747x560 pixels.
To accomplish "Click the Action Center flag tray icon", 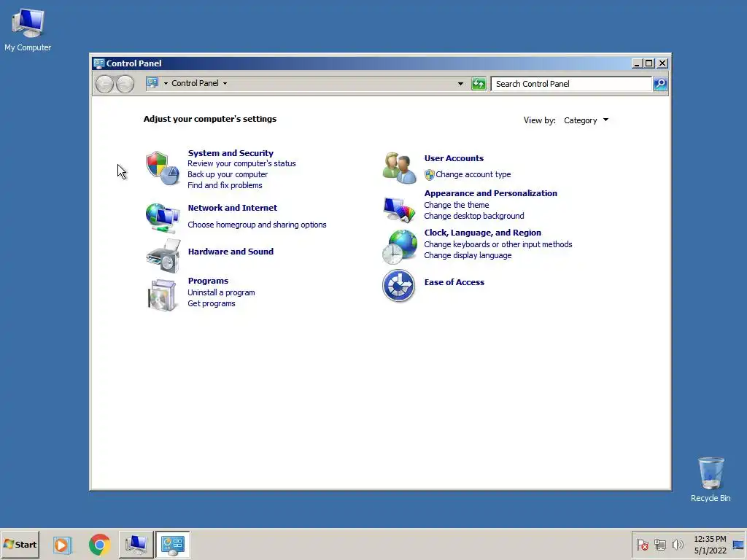I will 642,545.
